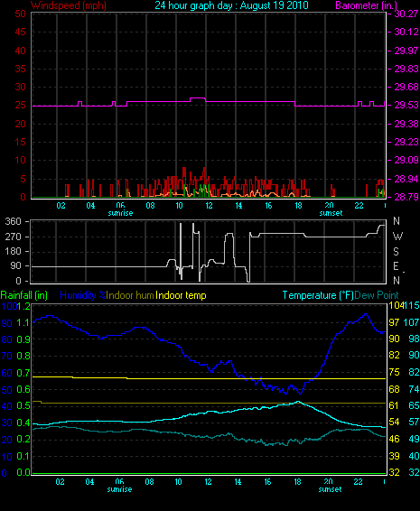
Task: Click the barometer scale value 30.27
Action: click(x=406, y=14)
